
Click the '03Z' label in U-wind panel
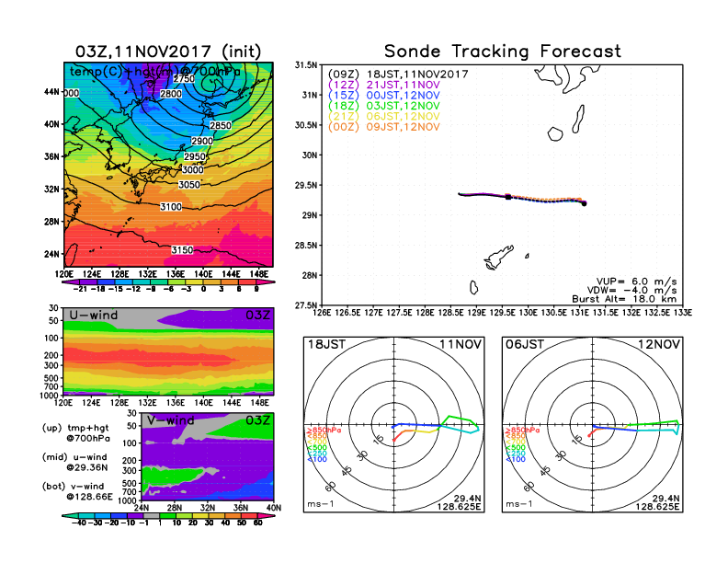pos(257,316)
